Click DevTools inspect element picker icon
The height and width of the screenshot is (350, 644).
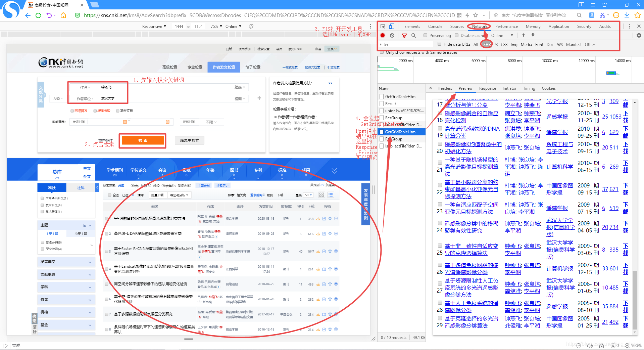(x=383, y=26)
